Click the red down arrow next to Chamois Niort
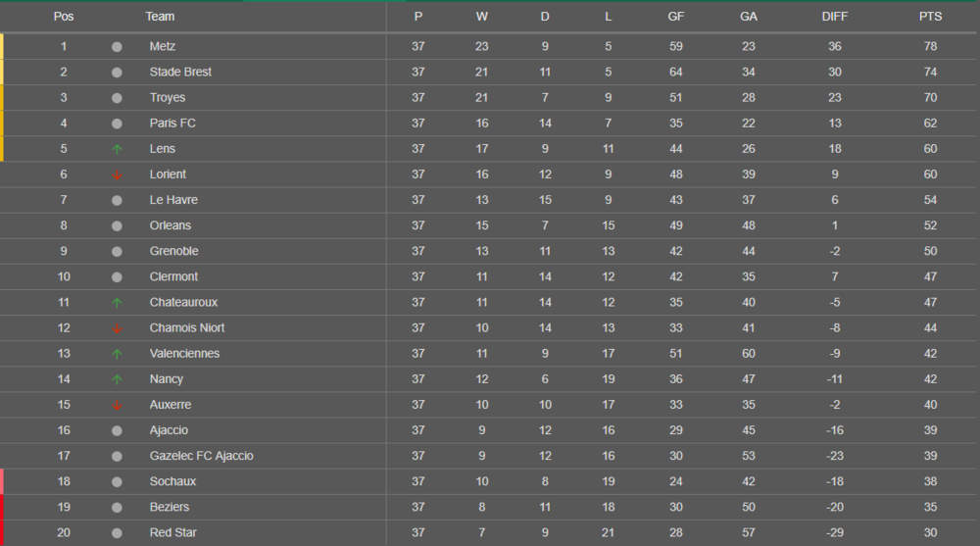This screenshot has width=980, height=546. pos(117,328)
